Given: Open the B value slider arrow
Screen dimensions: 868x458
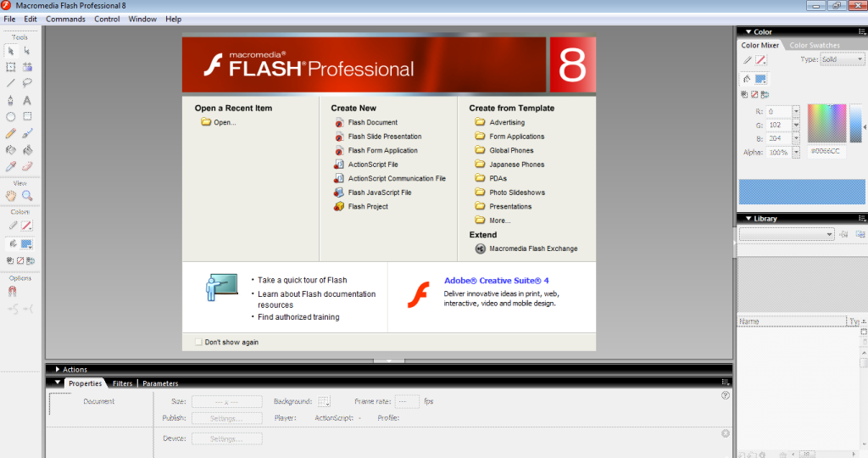Looking at the screenshot, I should coord(796,138).
